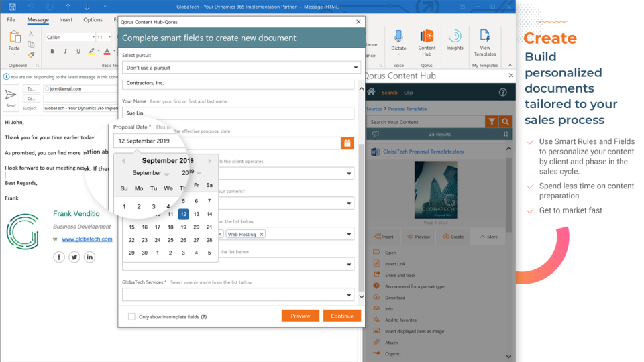Switch to the Message ribbon tab
This screenshot has width=644, height=362.
(38, 19)
